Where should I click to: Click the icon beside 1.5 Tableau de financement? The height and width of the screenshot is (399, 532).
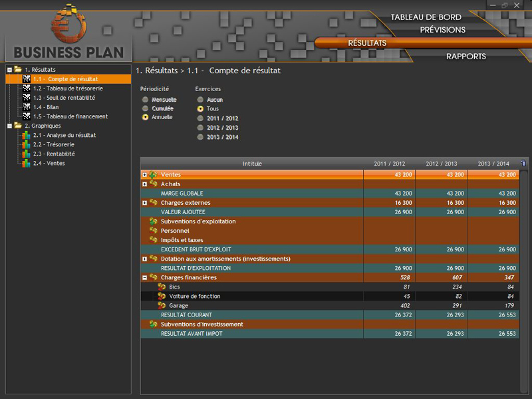pyautogui.click(x=27, y=116)
